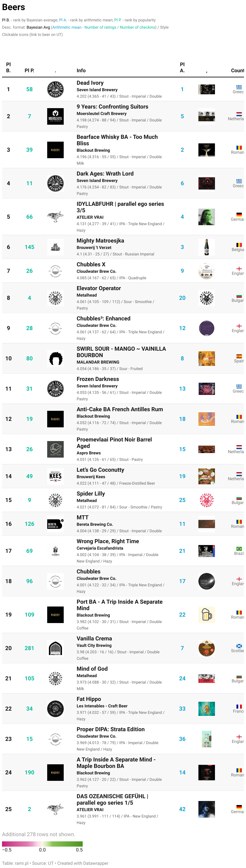Click the Aspro Brews logo icon
The image size is (246, 868).
pyautogui.click(x=55, y=449)
